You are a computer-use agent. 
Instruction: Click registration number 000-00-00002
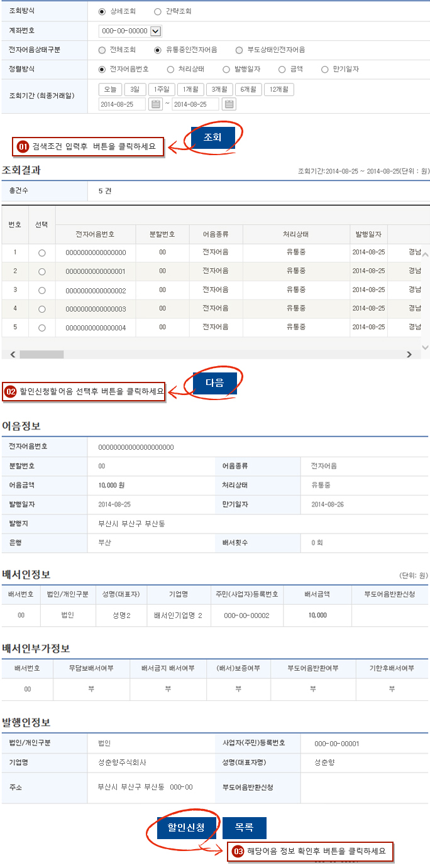[x=246, y=616]
